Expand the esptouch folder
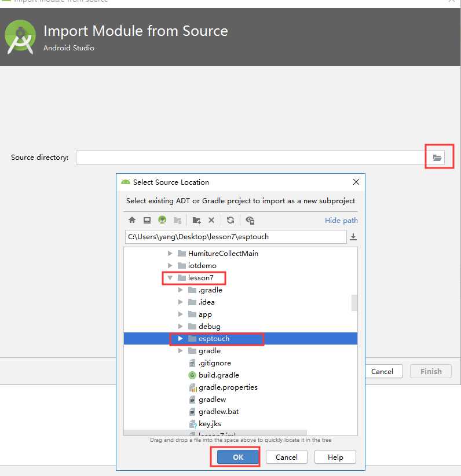Image resolution: width=461 pixels, height=476 pixels. [180, 339]
